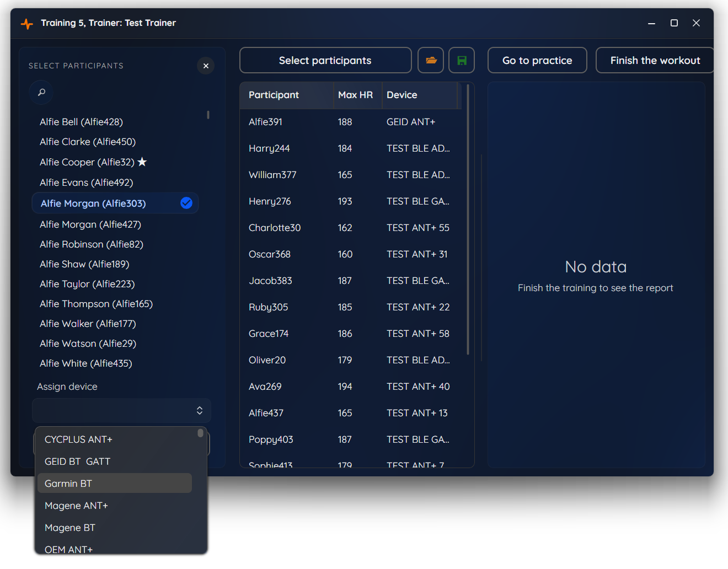Viewport: 728px width, 569px height.
Task: Click the Ava269 table row
Action: click(351, 387)
